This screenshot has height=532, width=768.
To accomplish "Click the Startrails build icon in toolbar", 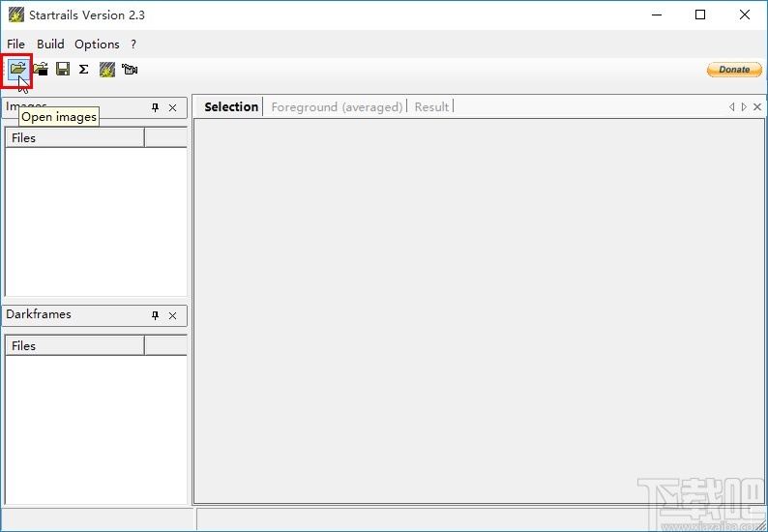I will (x=107, y=70).
